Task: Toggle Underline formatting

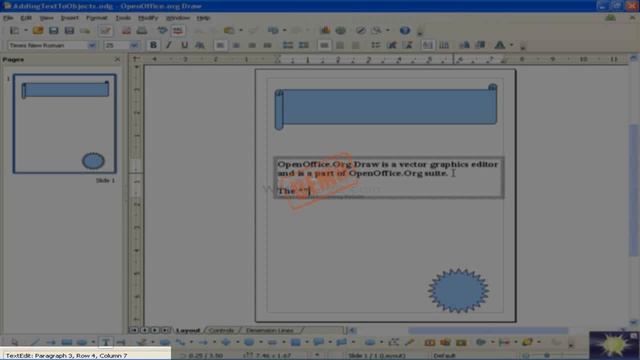Action: tap(184, 45)
